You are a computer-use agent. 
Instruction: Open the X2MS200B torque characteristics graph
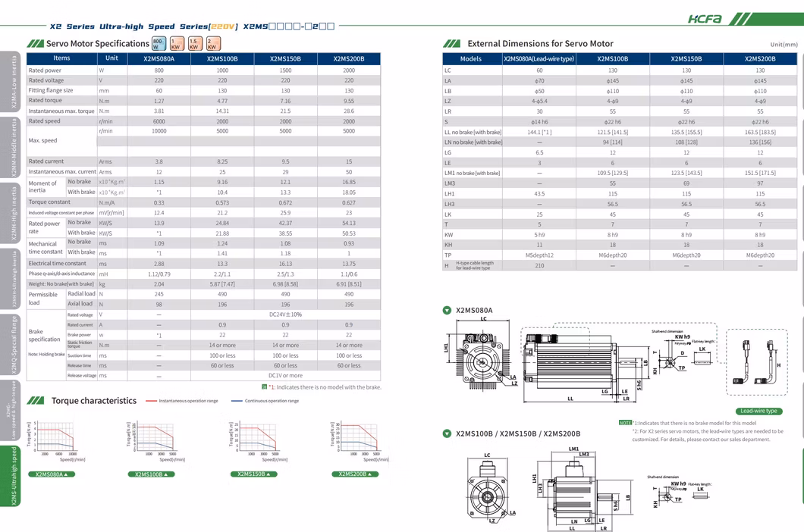[x=360, y=441]
